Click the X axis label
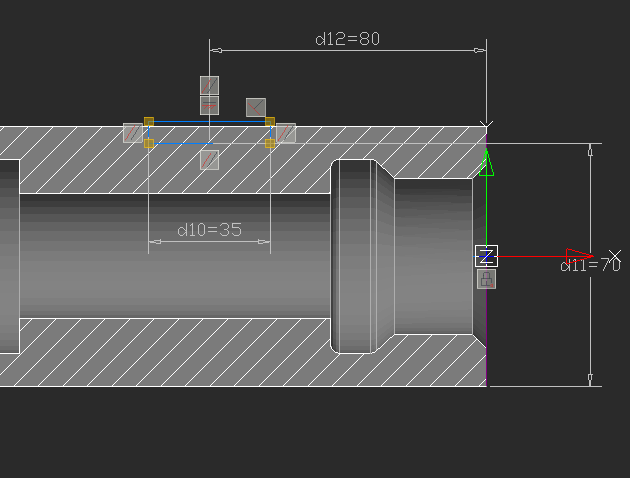 [x=615, y=256]
